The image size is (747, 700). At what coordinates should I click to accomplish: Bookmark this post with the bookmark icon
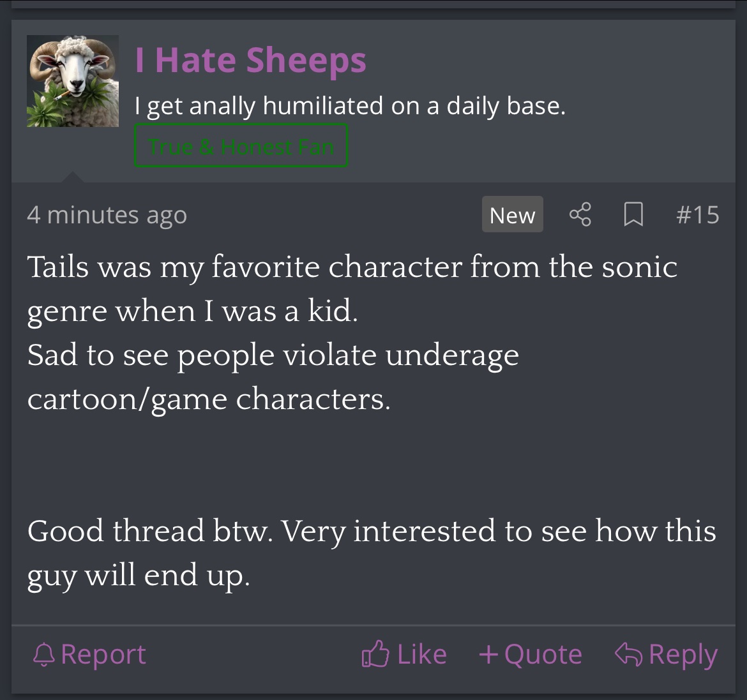pos(633,214)
